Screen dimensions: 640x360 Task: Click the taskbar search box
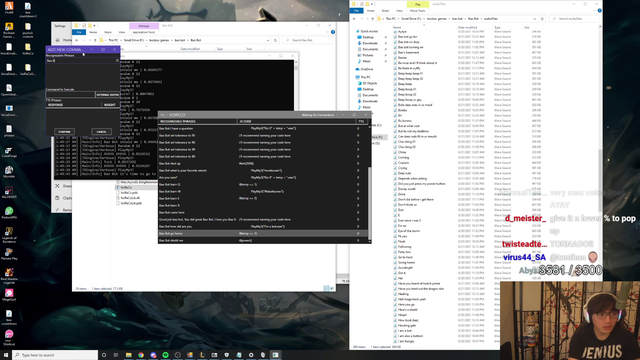coord(55,355)
